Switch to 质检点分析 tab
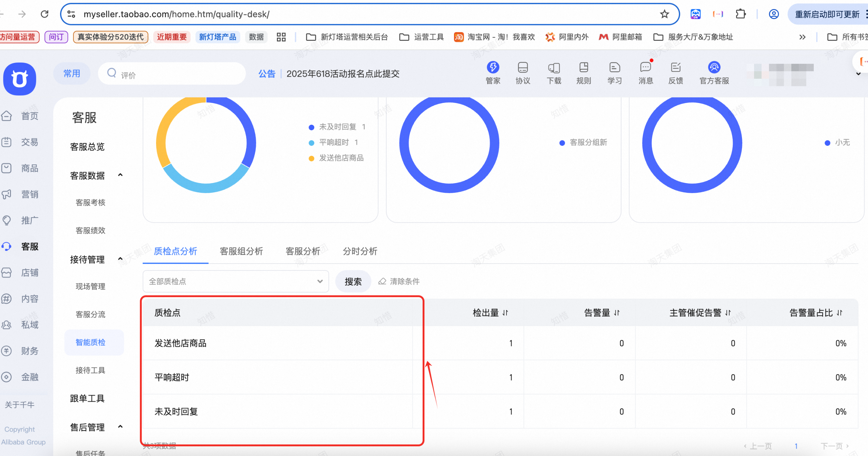Image resolution: width=868 pixels, height=456 pixels. 175,251
